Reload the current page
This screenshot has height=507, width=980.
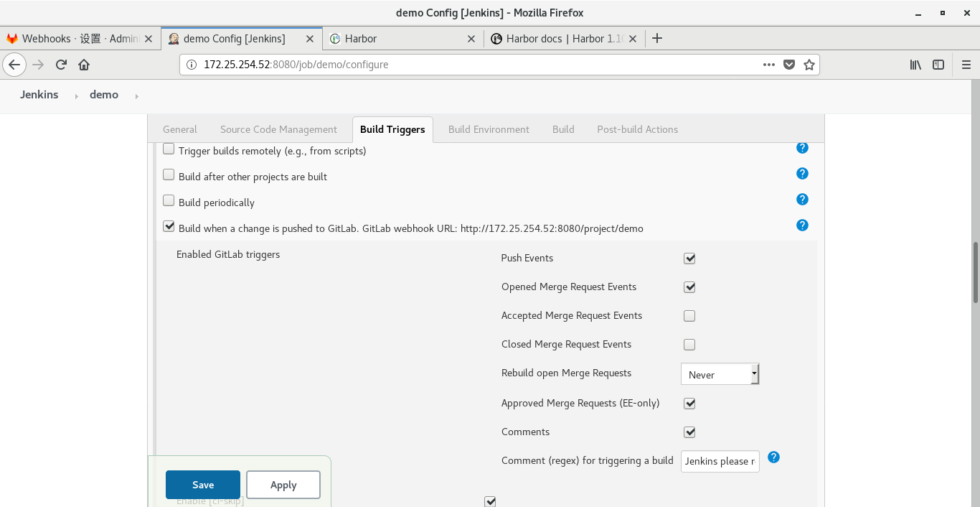click(x=61, y=65)
